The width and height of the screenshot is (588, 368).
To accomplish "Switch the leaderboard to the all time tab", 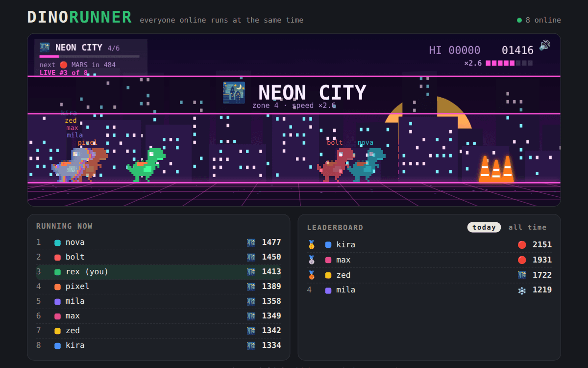I will (527, 227).
